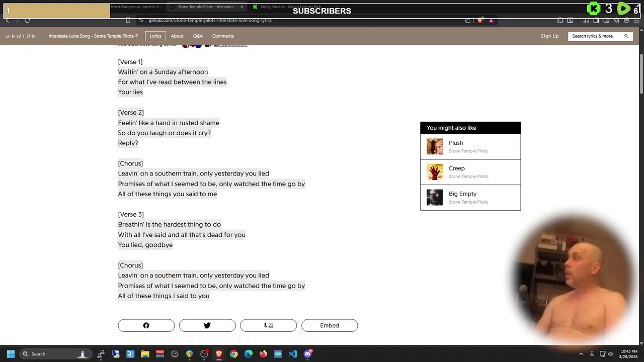Viewport: 644px width, 362px height.
Task: Share the lyrics on Facebook
Action: pyautogui.click(x=146, y=325)
